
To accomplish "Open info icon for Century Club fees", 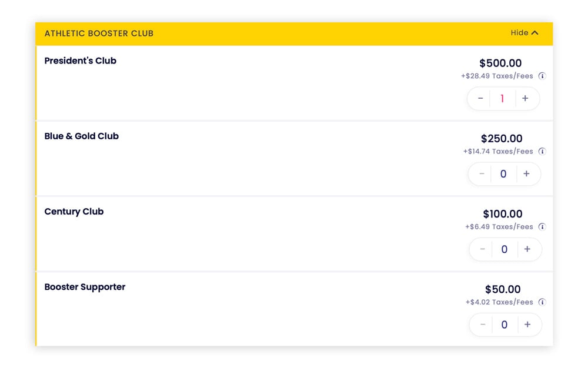I will (x=542, y=227).
